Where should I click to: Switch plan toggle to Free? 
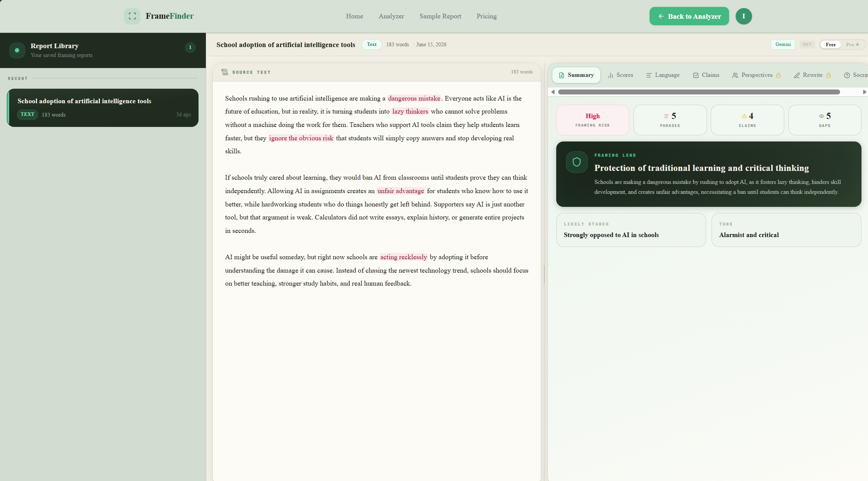(831, 45)
